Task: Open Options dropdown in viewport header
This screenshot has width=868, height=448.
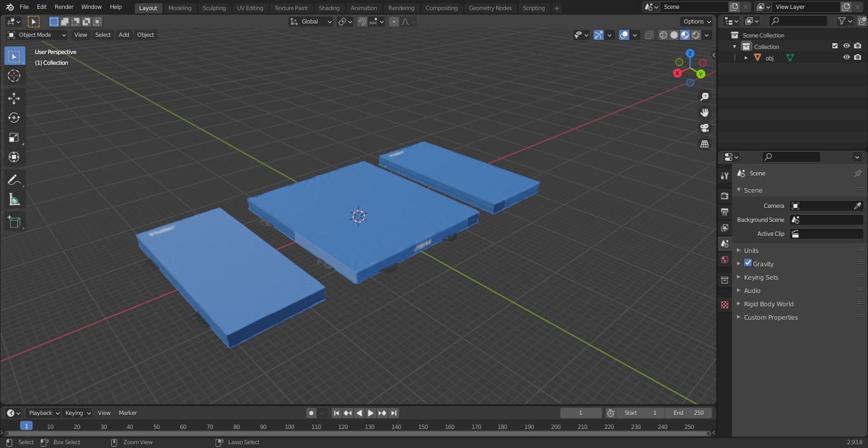Action: click(x=697, y=22)
